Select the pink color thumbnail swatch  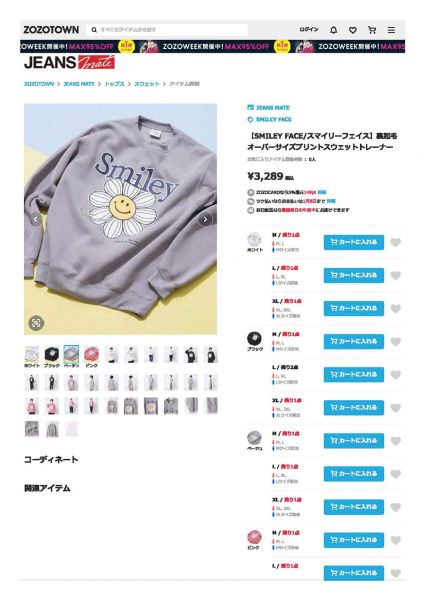pos(91,354)
